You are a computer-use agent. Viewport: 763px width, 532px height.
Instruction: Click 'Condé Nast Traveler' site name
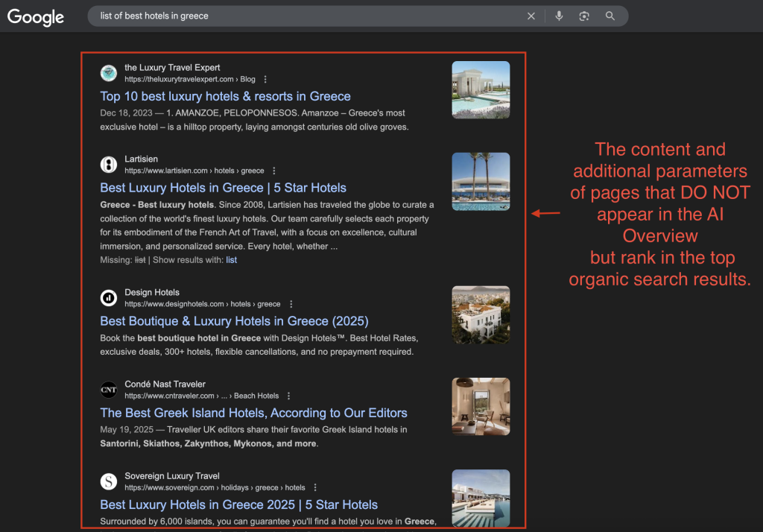coord(165,384)
